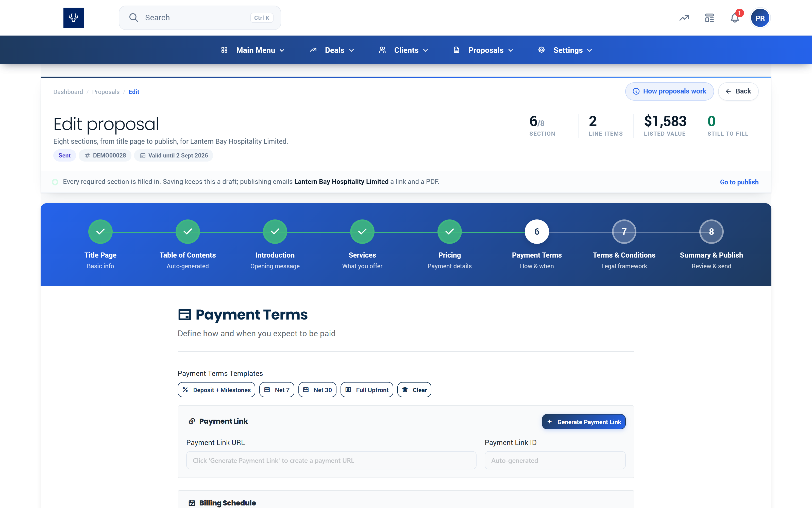
Task: Click the Back button
Action: [738, 91]
